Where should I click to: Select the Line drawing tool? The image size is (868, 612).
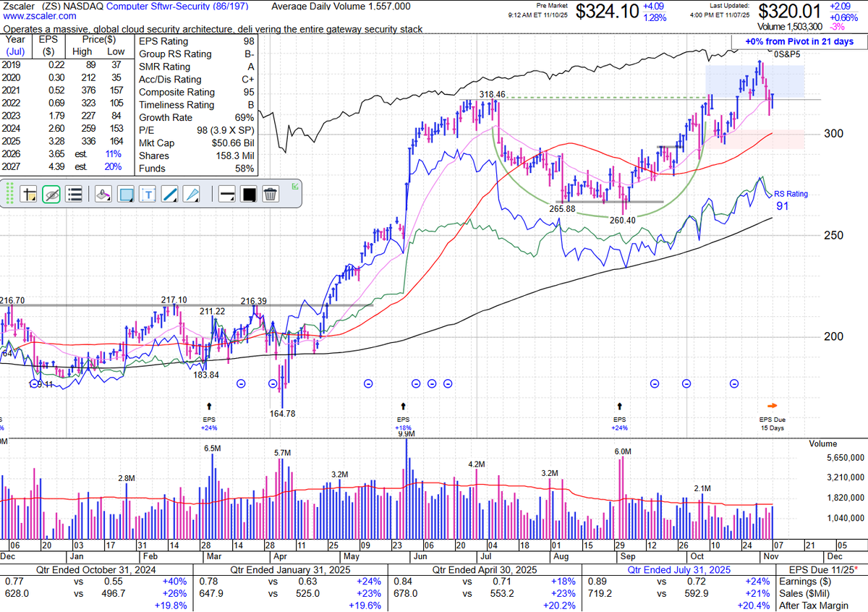point(171,194)
